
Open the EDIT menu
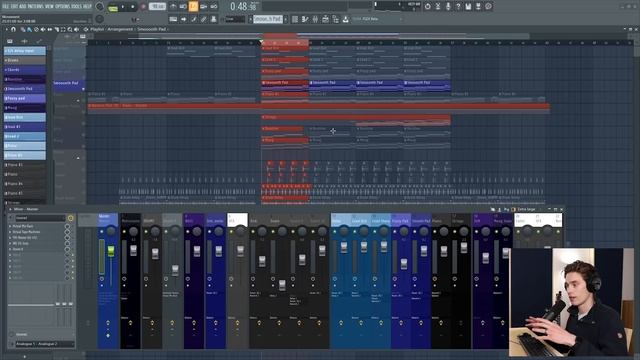point(14,7)
